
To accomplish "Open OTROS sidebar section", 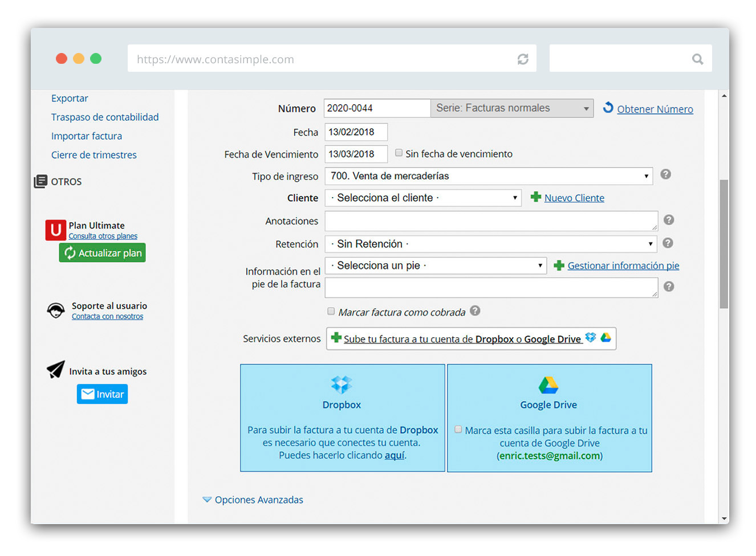I will click(x=58, y=181).
